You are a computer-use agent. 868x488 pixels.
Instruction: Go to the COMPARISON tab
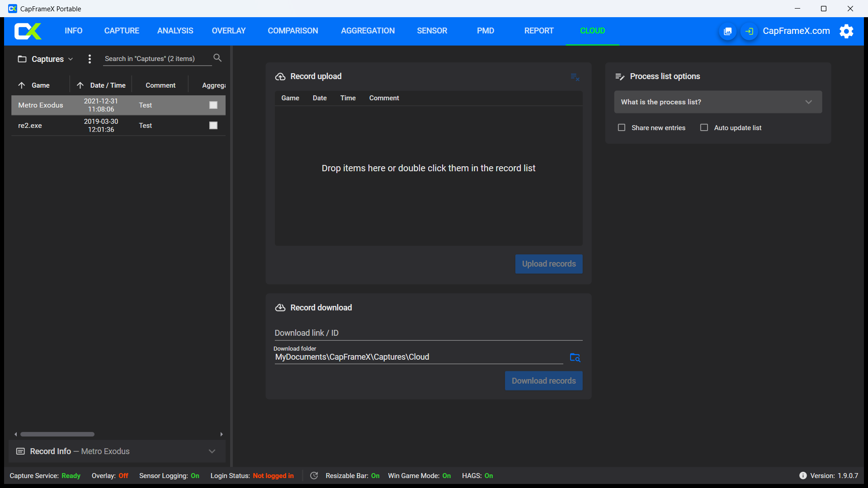(293, 31)
